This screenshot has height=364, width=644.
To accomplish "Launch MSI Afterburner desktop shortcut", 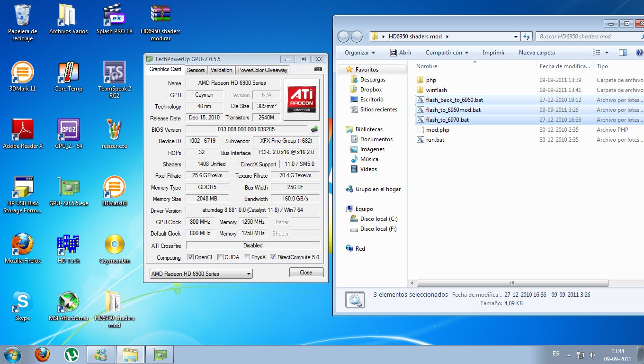I will 68,306.
